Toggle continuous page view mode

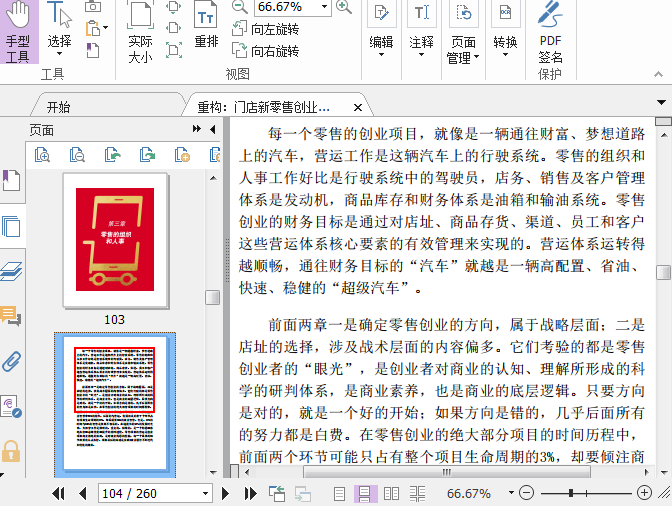point(365,494)
